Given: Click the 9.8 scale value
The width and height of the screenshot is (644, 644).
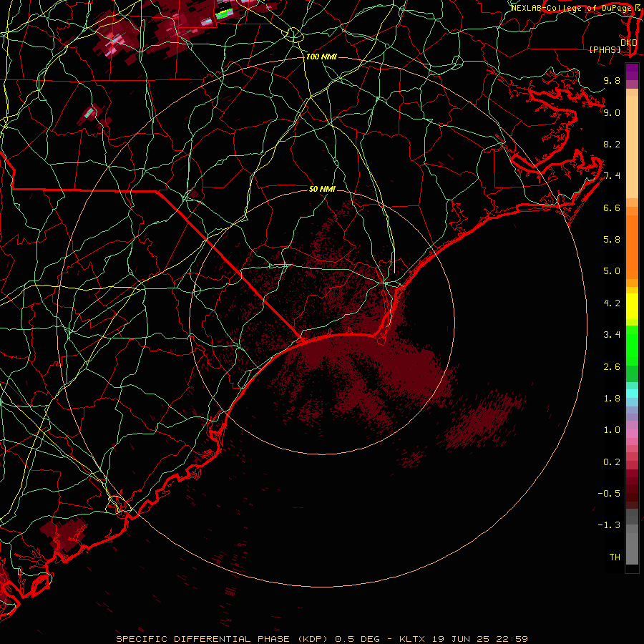Looking at the screenshot, I should [x=612, y=80].
